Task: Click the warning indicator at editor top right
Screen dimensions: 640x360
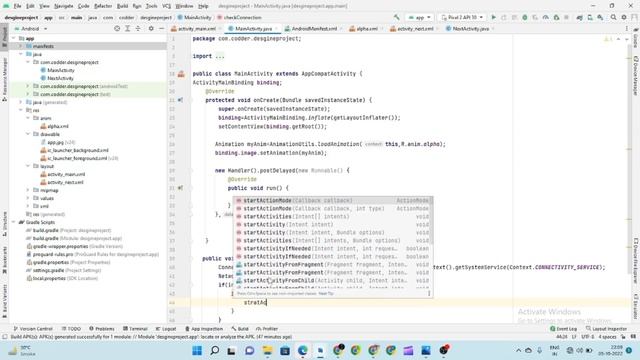Action: (x=608, y=39)
